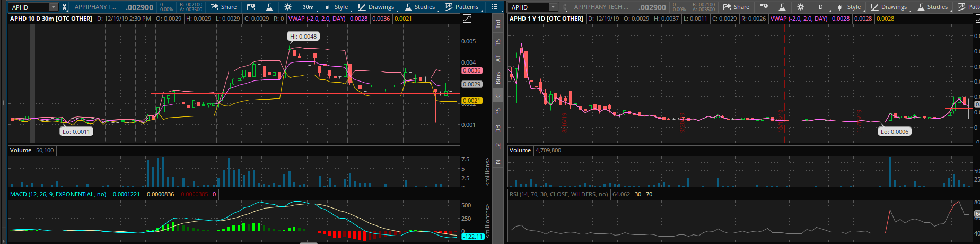Image resolution: width=980 pixels, height=244 pixels.
Task: Toggle the TS sidebar panel
Action: (498, 42)
